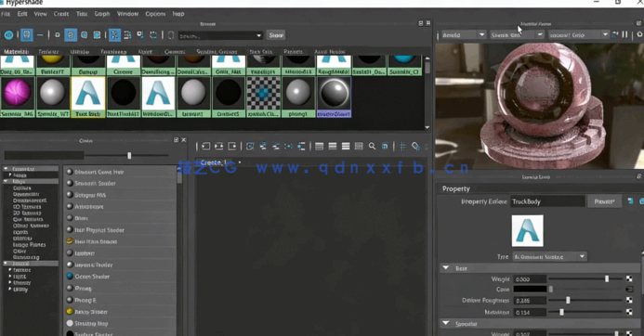Close the Create panel
Viewport: 644px width, 336px height.
(184, 140)
